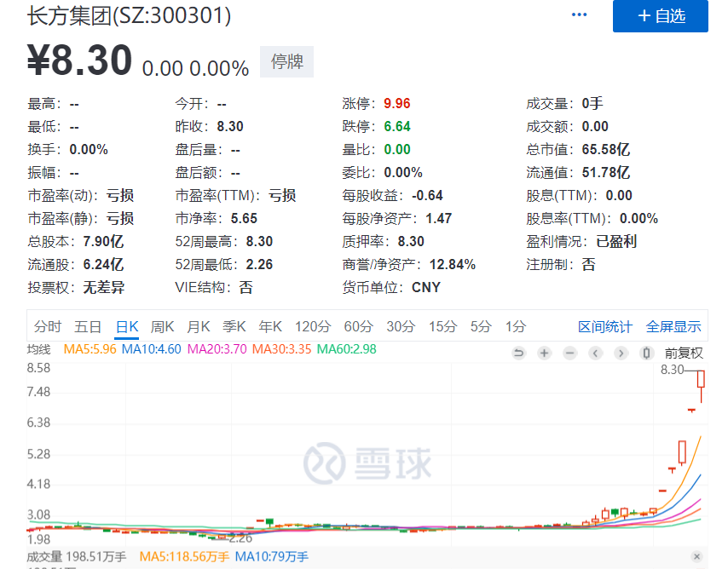This screenshot has width=728, height=569.
Task: Click the 每股净资产 value 1.47
Action: pyautogui.click(x=438, y=219)
